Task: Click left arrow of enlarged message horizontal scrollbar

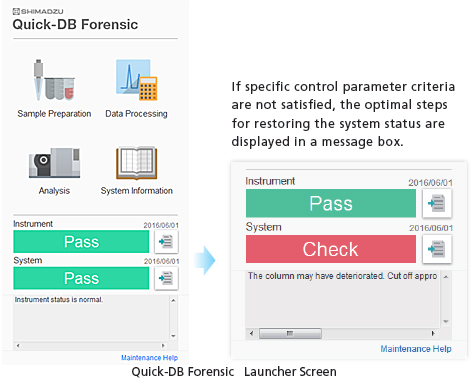Action: pyautogui.click(x=252, y=333)
